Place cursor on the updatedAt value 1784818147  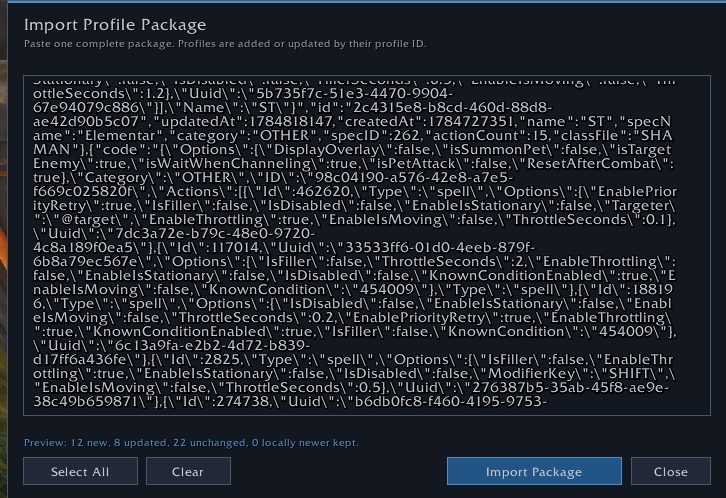point(291,121)
